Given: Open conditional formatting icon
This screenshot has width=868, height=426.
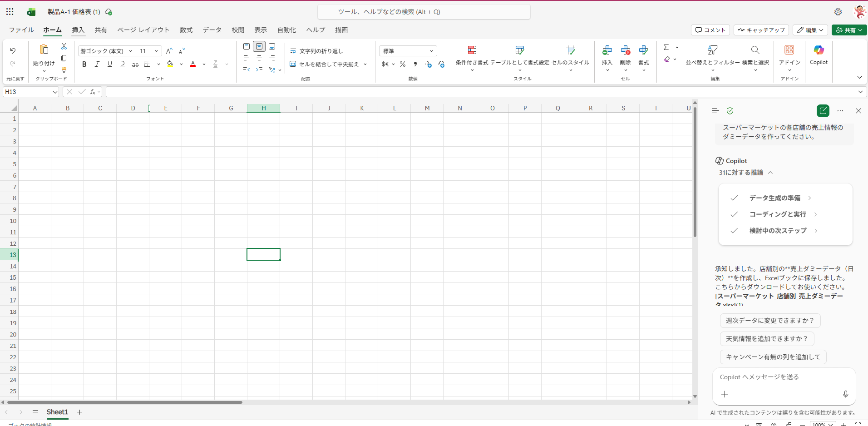Looking at the screenshot, I should point(472,50).
